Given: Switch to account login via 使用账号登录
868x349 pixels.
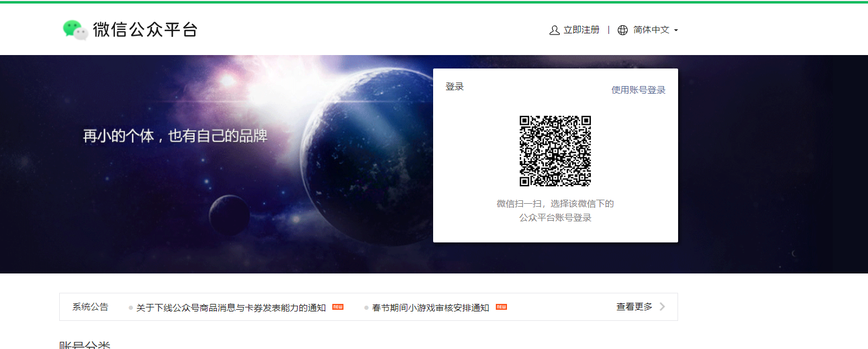Looking at the screenshot, I should 638,90.
